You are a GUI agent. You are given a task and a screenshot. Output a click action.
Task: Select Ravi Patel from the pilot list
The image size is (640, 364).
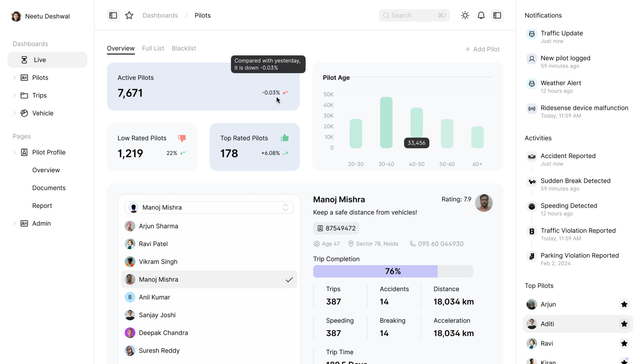tap(209, 244)
